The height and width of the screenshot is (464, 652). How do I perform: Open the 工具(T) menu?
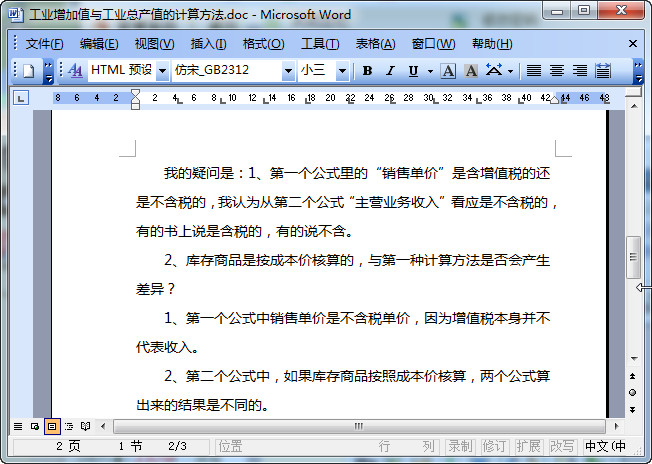[x=320, y=44]
